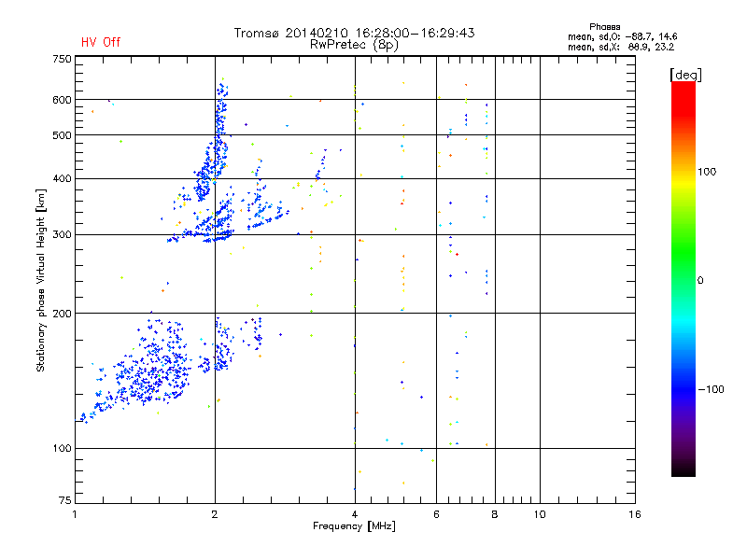Click the 'Stationary phase Virtual Height [km]' axis title

(x=41, y=281)
